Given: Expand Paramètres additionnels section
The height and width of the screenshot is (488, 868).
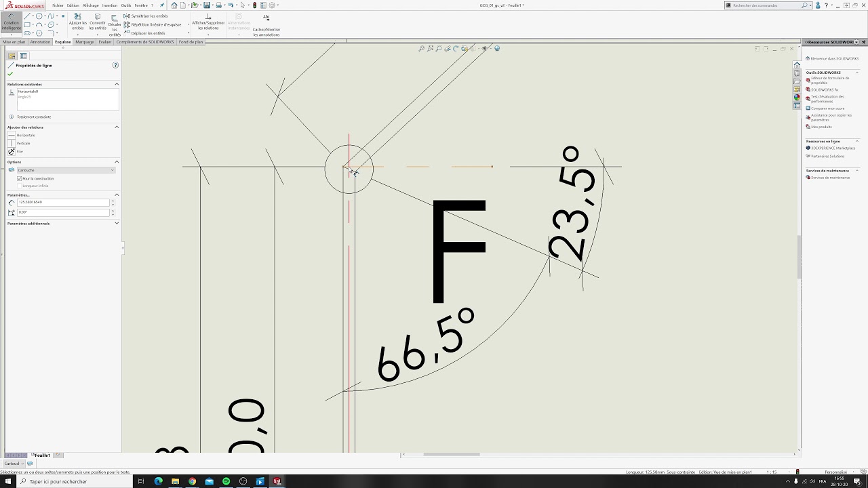Looking at the screenshot, I should (117, 223).
